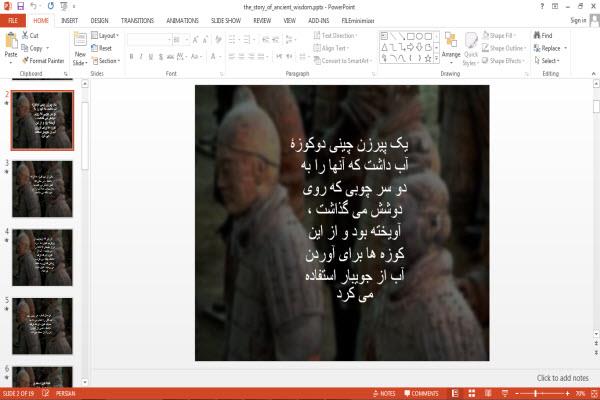The width and height of the screenshot is (600, 400).
Task: Open the Font name combo box
Action: tap(149, 39)
